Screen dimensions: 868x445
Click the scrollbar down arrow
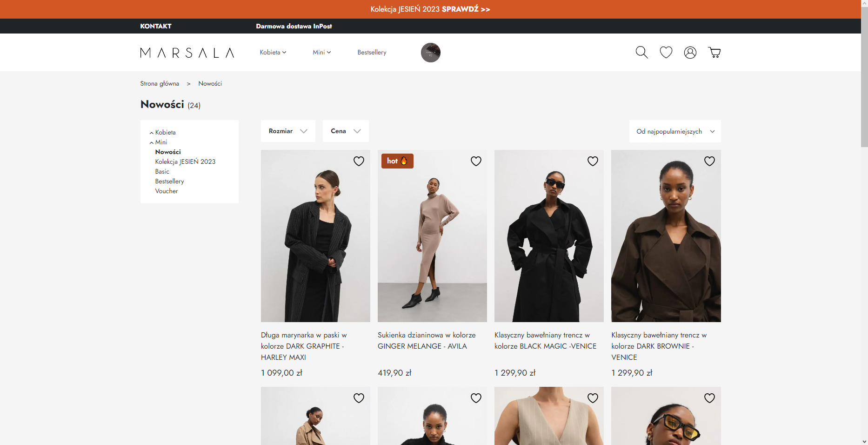click(864, 441)
